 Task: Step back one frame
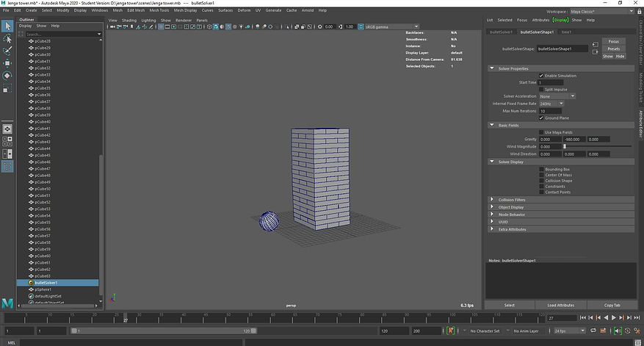click(590, 317)
